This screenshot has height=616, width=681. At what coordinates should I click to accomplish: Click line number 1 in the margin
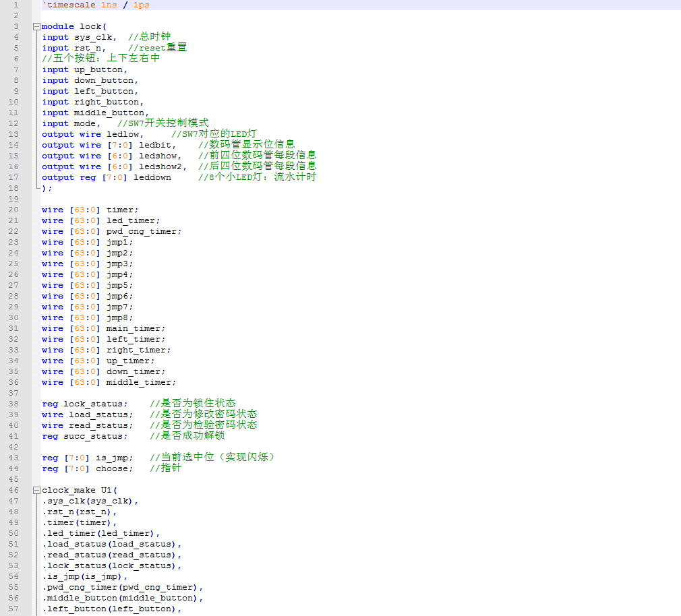point(15,5)
